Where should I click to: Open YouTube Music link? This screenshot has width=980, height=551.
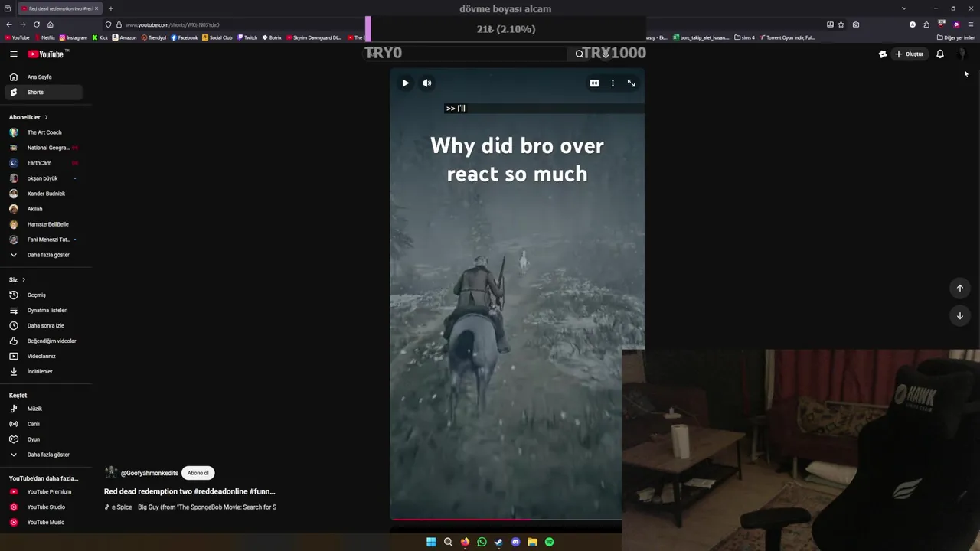coord(44,522)
